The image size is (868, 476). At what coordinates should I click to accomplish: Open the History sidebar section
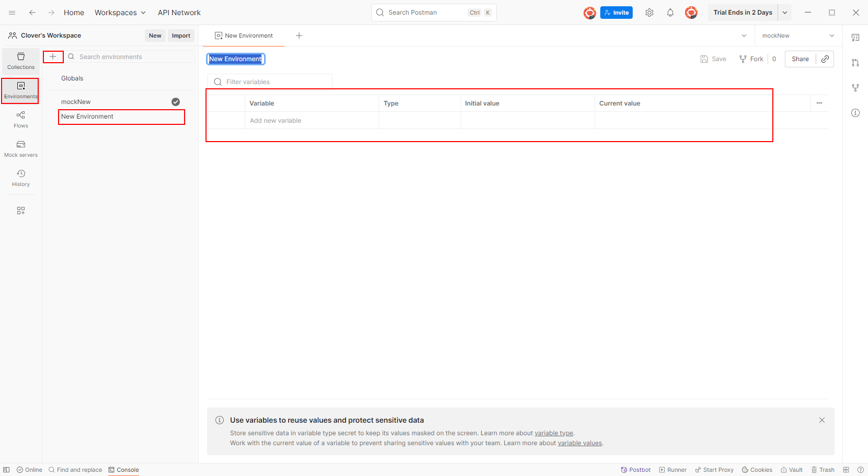(x=21, y=178)
